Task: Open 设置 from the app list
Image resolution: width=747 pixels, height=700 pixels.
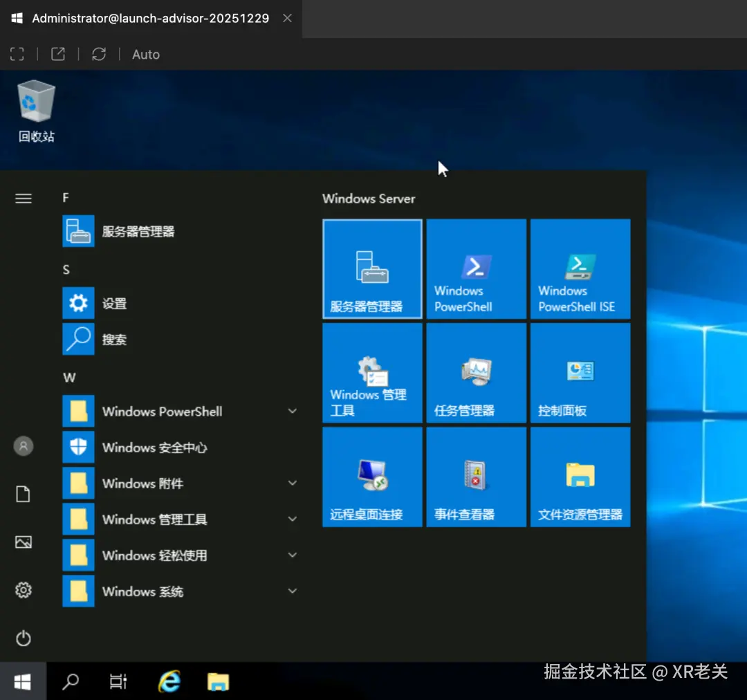Action: pos(181,303)
